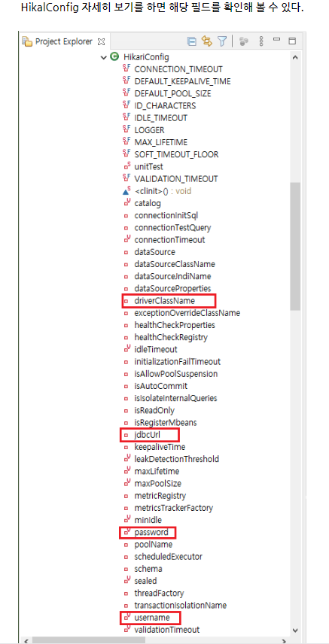Image resolution: width=329 pixels, height=644 pixels.
Task: Select the threadFactory field
Action: tap(159, 594)
